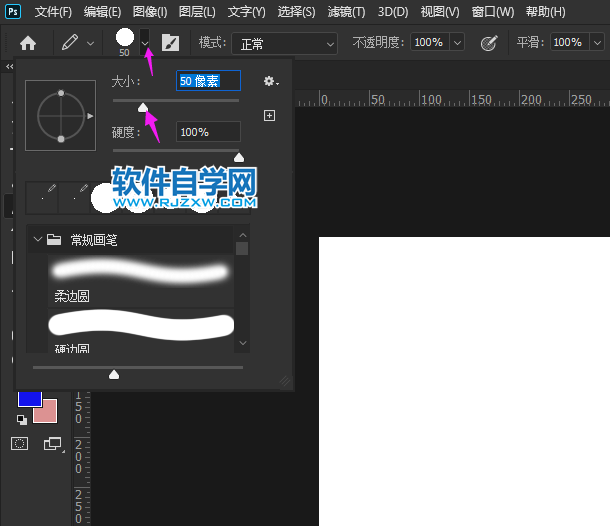Open the 编辑(E) menu

102,12
